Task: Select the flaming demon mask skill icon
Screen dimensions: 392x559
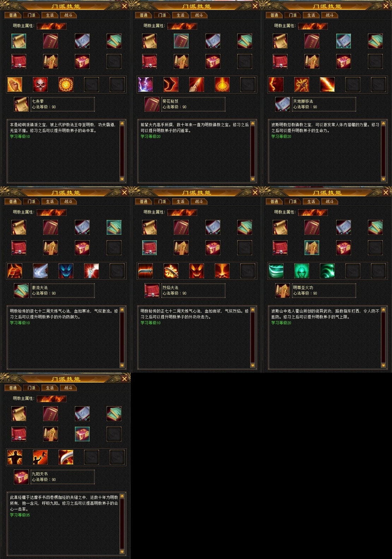Action: [x=196, y=271]
